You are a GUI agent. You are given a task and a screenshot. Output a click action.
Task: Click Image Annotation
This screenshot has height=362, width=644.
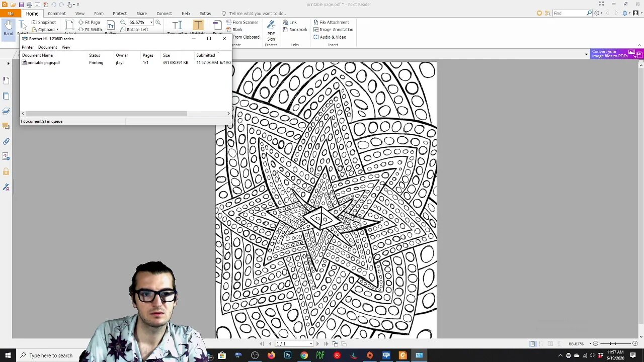tap(333, 30)
